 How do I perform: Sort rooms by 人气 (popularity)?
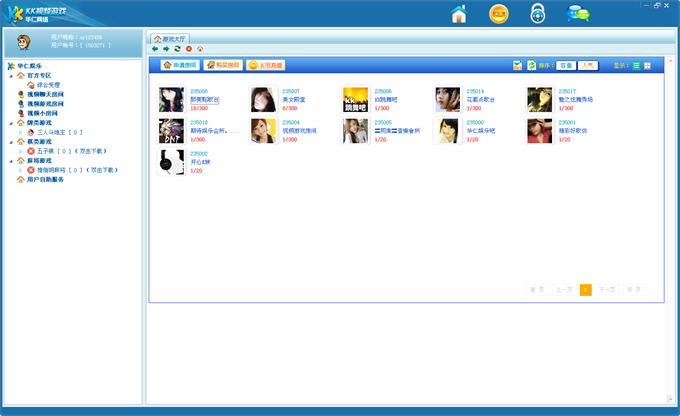pyautogui.click(x=588, y=66)
